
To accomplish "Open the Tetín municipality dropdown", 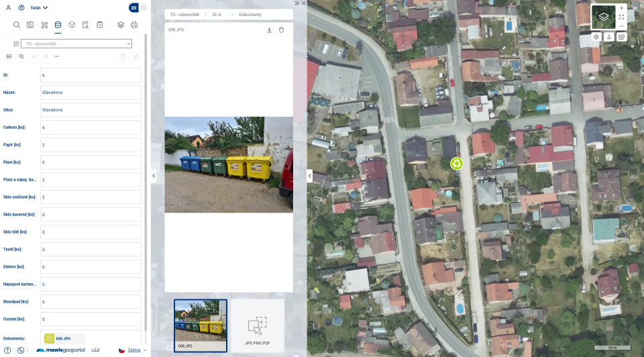I will point(40,8).
